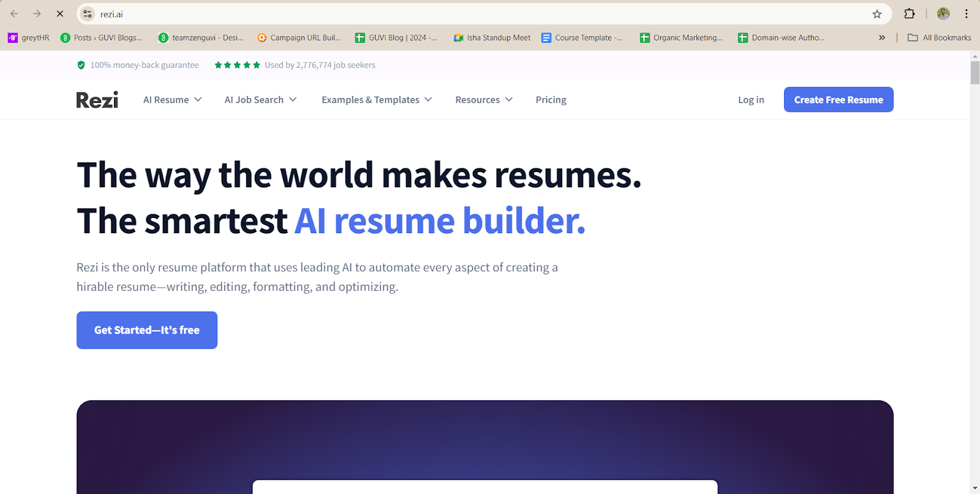Click scrollbar up arrow
The width and height of the screenshot is (980, 494).
(975, 56)
